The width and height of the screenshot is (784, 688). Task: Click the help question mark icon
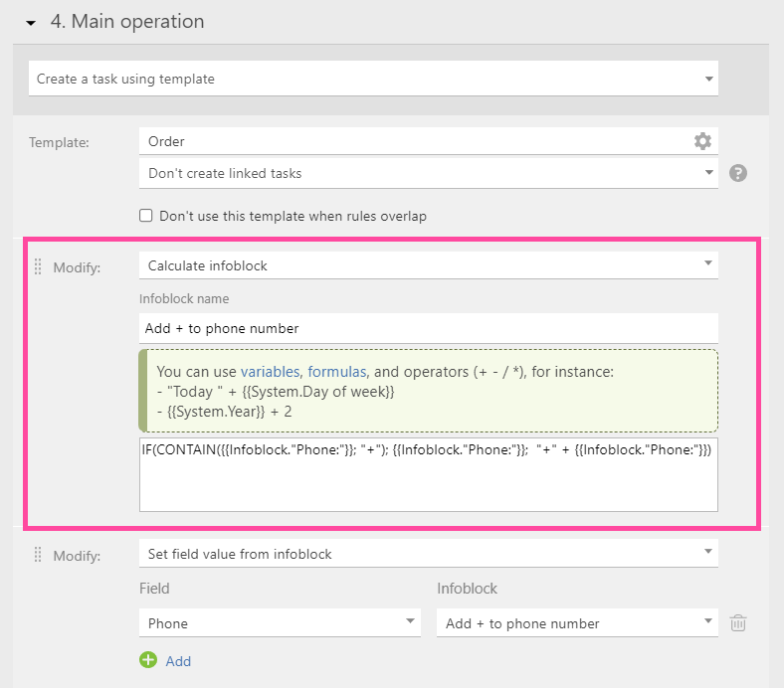[738, 173]
